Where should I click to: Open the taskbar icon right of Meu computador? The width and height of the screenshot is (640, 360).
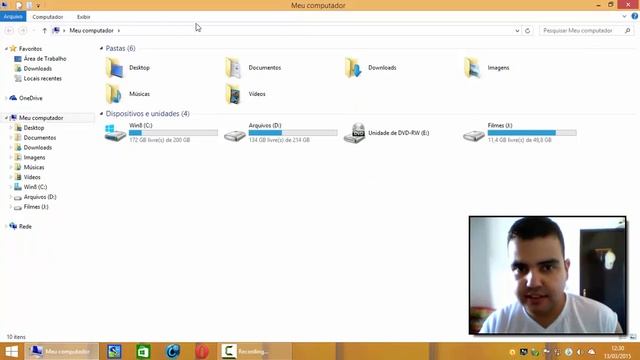pyautogui.click(x=114, y=351)
